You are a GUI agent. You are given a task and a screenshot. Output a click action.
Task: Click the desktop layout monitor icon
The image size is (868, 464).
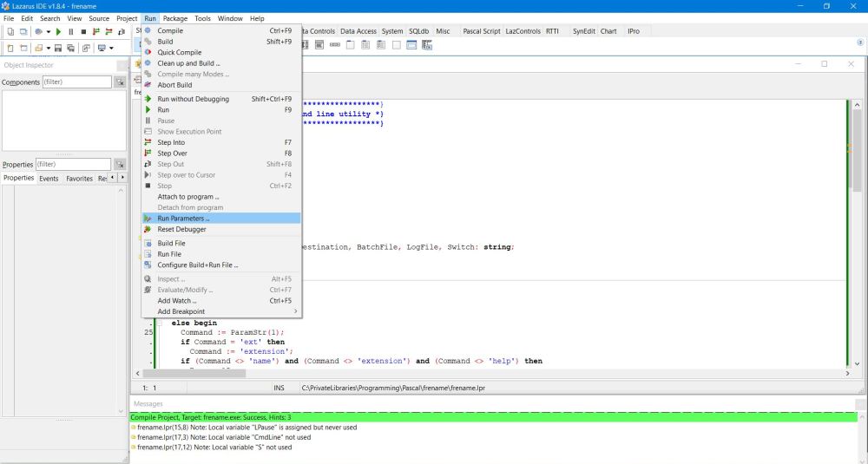click(x=102, y=48)
